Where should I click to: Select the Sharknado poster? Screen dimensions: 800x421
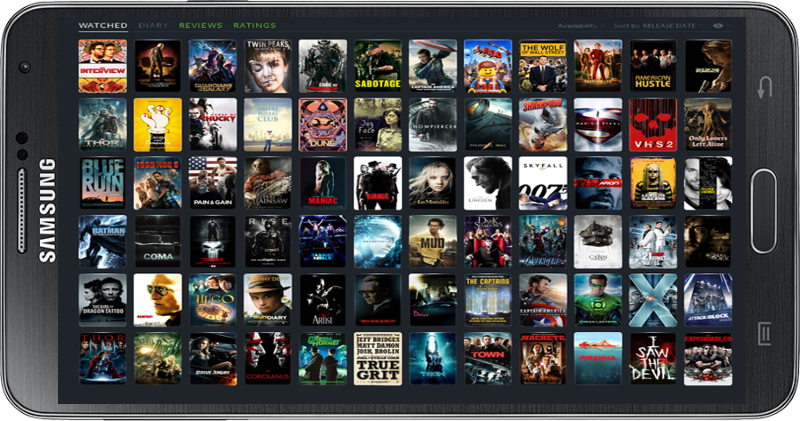543,125
